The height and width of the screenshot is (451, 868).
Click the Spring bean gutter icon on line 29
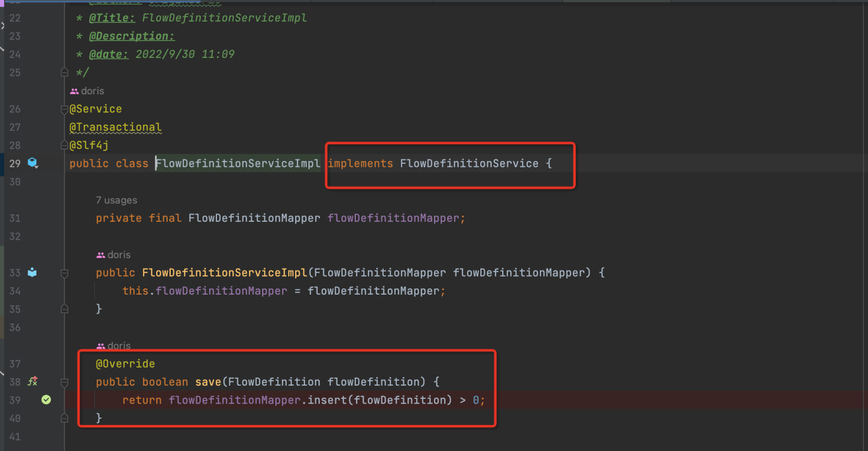click(x=33, y=163)
